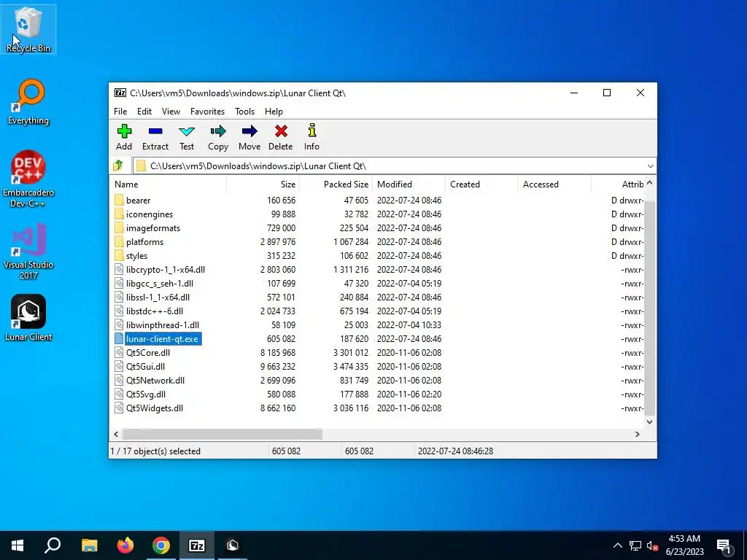
Task: Open the Windows Start menu
Action: click(18, 545)
